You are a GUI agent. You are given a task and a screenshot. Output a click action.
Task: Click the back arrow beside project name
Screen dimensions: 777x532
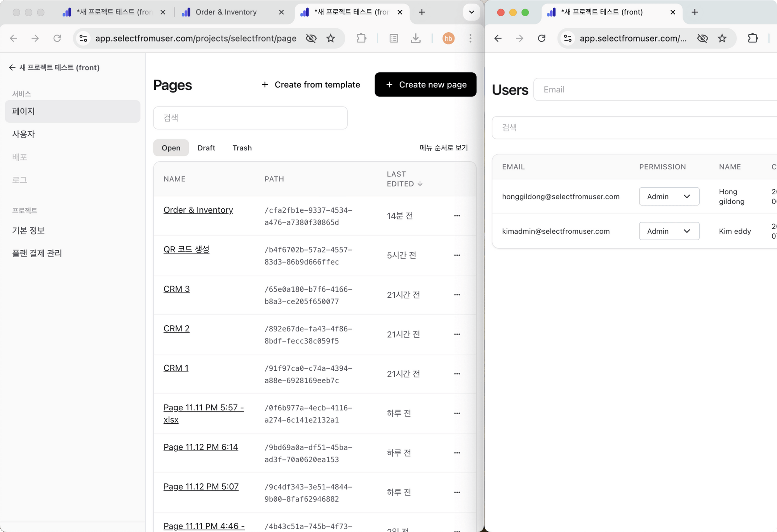[x=12, y=68]
